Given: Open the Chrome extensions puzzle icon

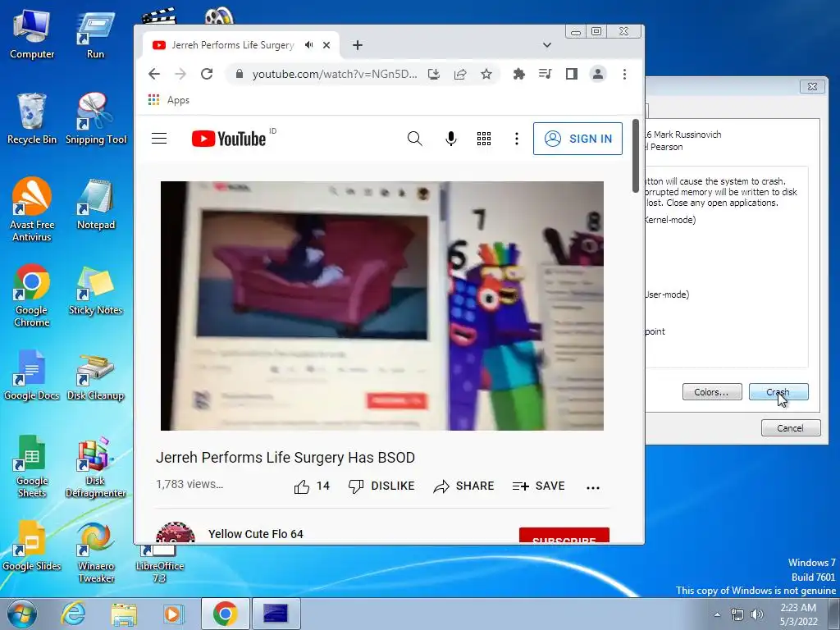Looking at the screenshot, I should 518,74.
